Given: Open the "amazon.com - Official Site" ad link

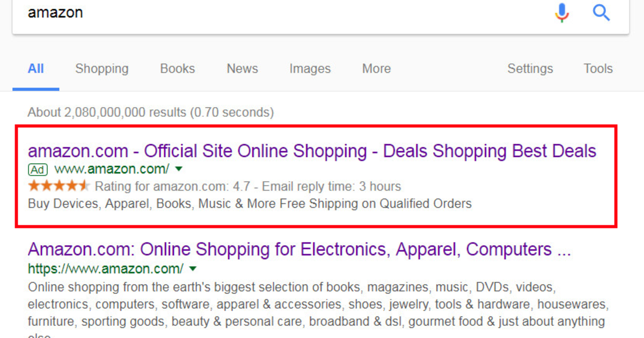Looking at the screenshot, I should coord(312,151).
